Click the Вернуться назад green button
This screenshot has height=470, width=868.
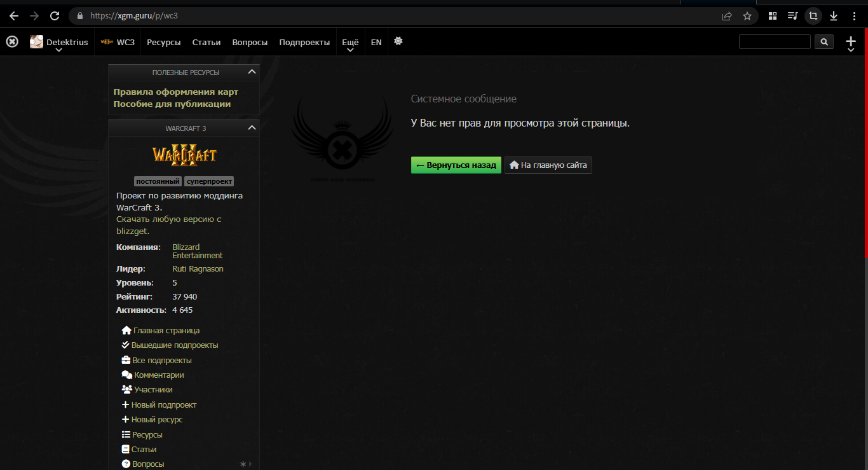[x=456, y=165]
